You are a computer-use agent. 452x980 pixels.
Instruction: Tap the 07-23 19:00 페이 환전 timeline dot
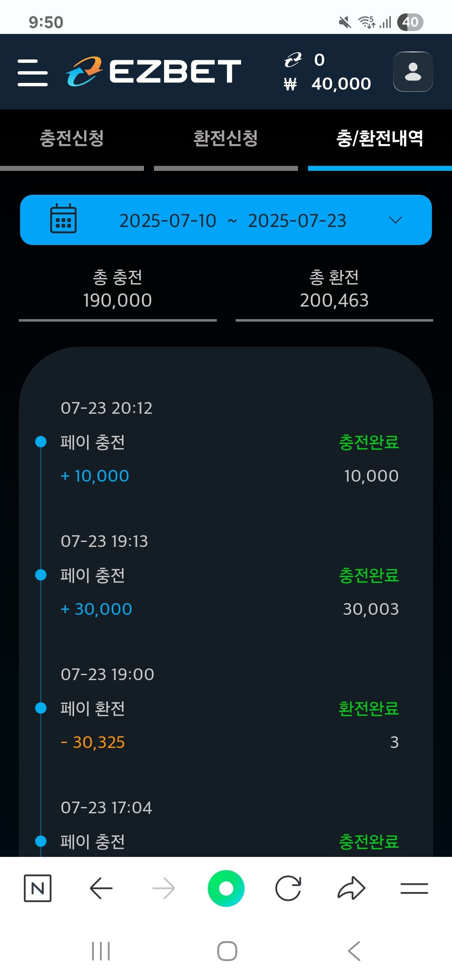41,708
